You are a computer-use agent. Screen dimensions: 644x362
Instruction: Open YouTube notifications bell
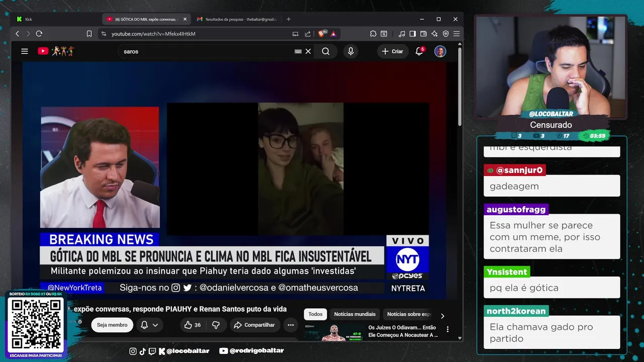[419, 51]
